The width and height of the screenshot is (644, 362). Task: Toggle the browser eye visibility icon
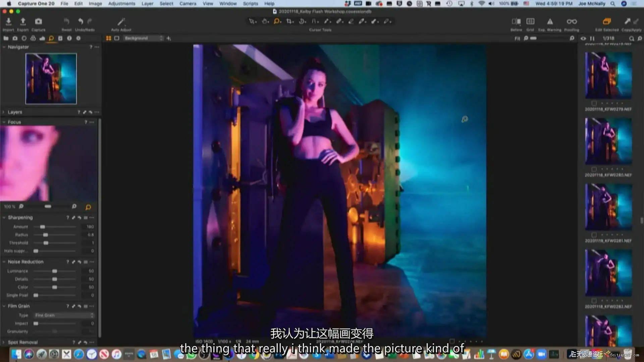pos(583,39)
